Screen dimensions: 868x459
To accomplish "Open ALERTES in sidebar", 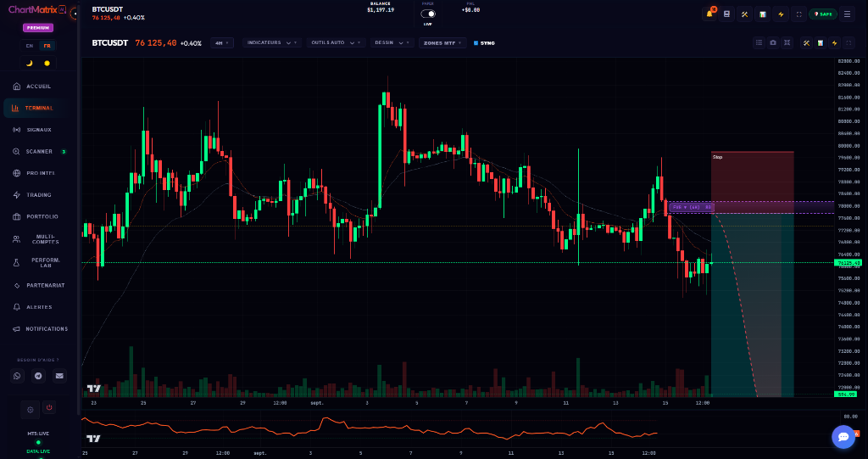I will [x=38, y=307].
